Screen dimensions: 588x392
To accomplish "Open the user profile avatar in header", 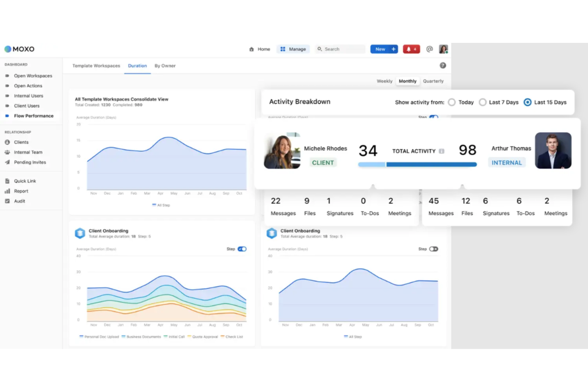I will point(443,49).
